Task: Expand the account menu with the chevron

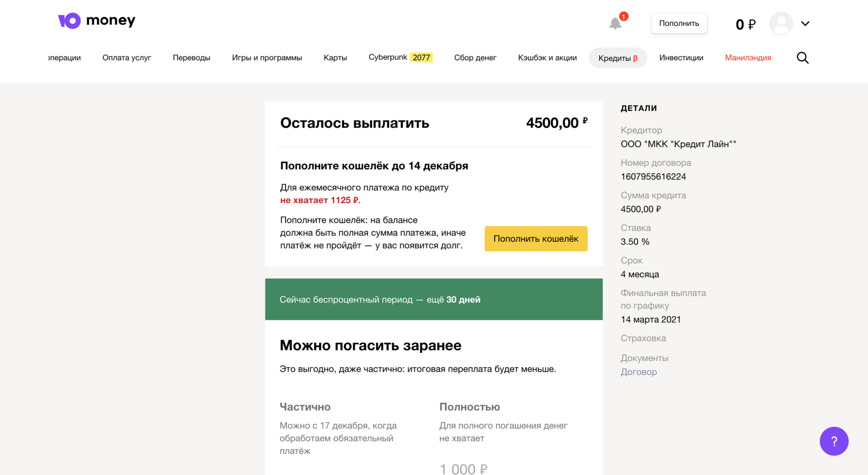Action: [x=805, y=24]
